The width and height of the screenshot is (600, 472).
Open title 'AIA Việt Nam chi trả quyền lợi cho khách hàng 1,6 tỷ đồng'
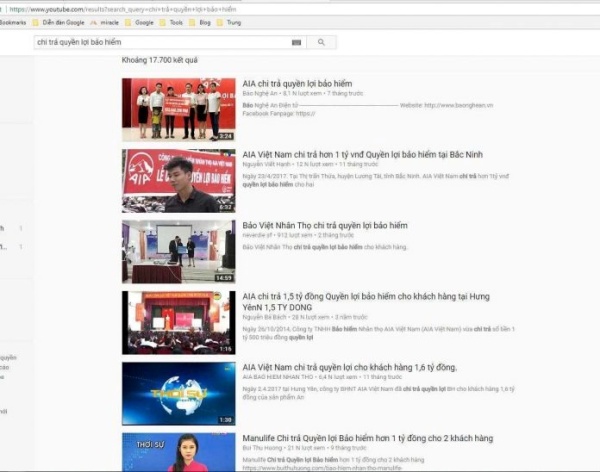[x=350, y=367]
